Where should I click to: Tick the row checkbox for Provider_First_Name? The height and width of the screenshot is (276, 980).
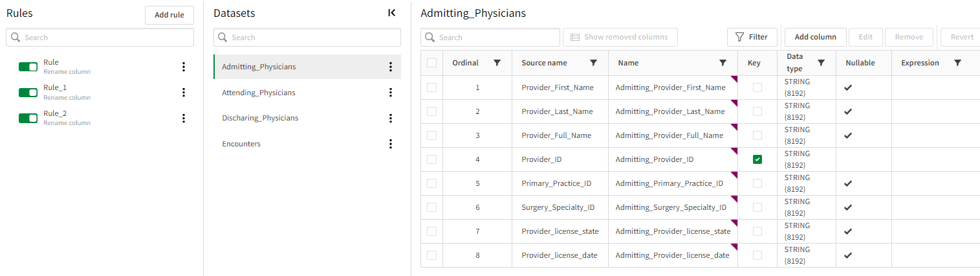point(431,87)
